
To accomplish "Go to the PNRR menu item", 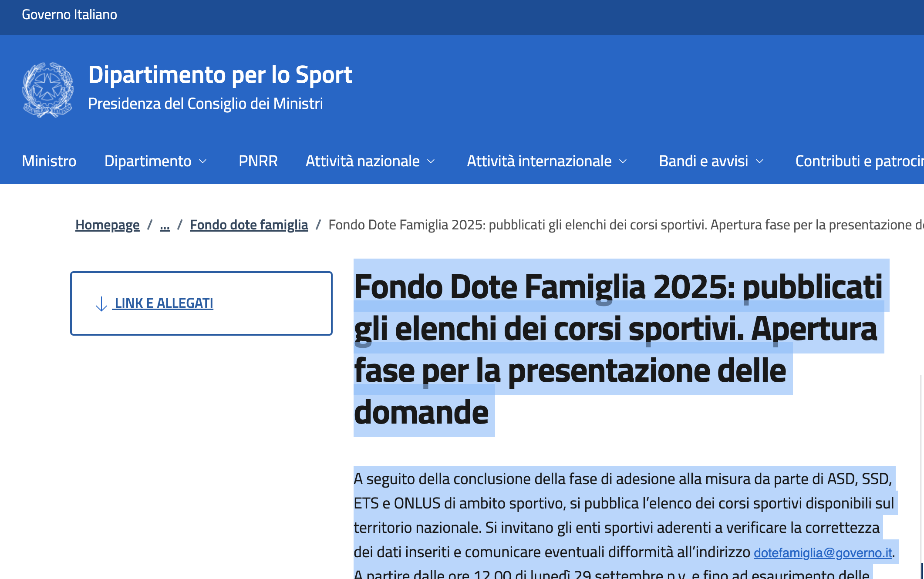I will pyautogui.click(x=258, y=161).
